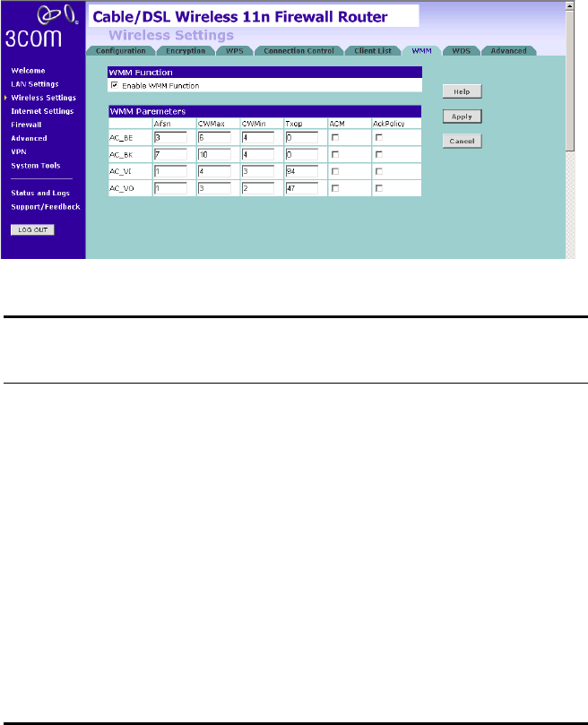Open Status and Logs in sidebar

40,193
